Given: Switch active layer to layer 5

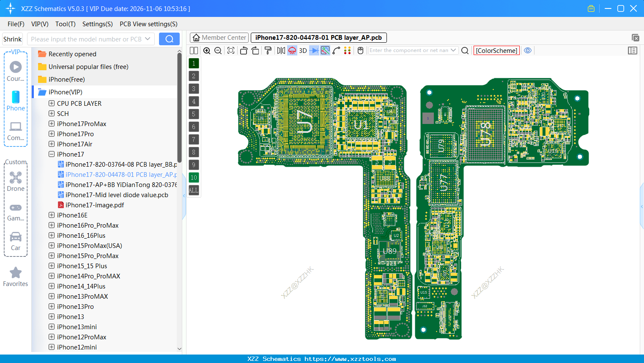Looking at the screenshot, I should pyautogui.click(x=194, y=114).
